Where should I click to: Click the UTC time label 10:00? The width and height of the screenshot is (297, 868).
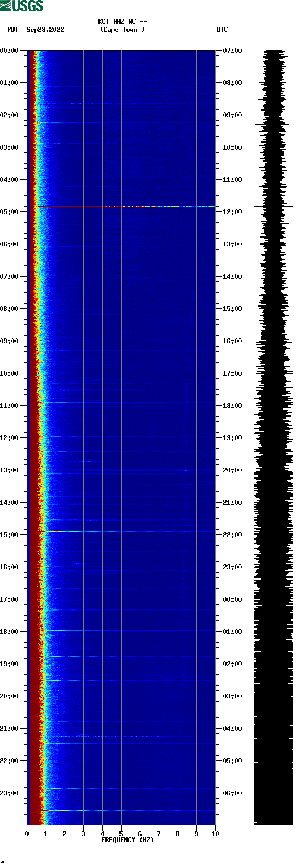232,147
